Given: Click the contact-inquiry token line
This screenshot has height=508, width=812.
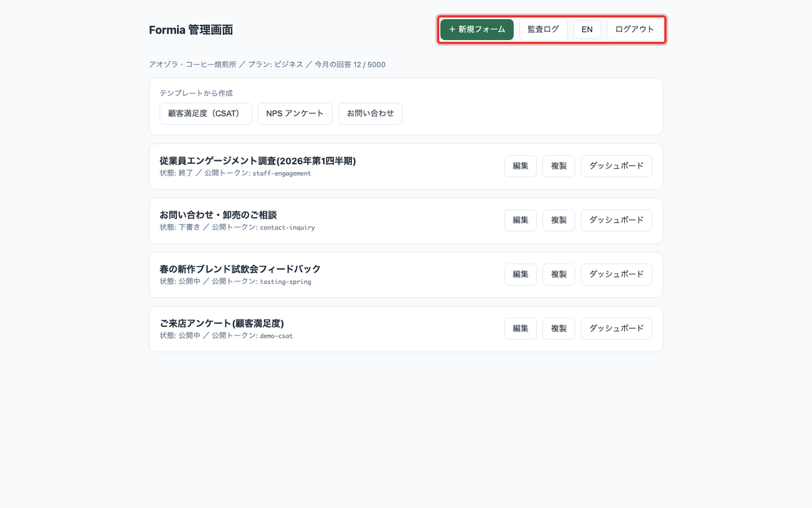Looking at the screenshot, I should 237,227.
